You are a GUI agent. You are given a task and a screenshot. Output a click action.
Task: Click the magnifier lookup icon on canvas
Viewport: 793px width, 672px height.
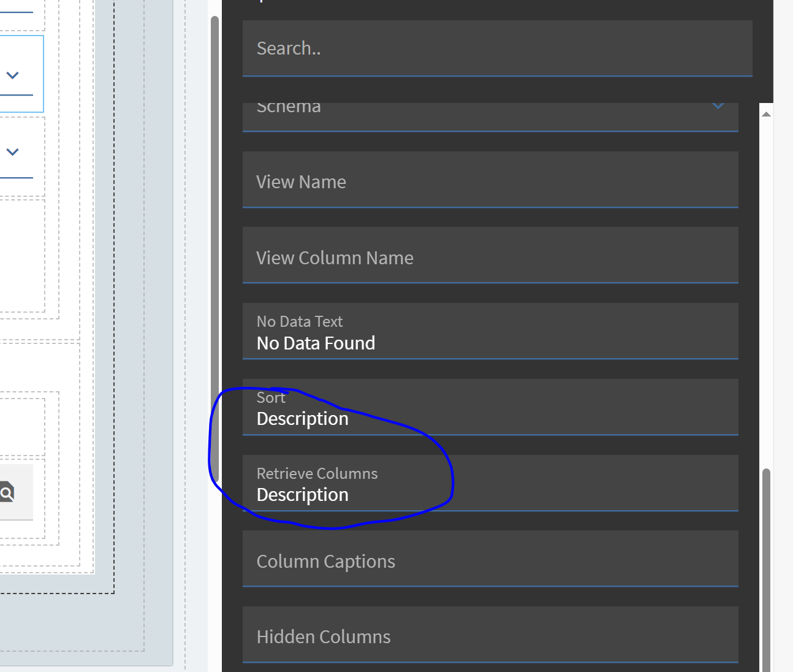tap(7, 492)
